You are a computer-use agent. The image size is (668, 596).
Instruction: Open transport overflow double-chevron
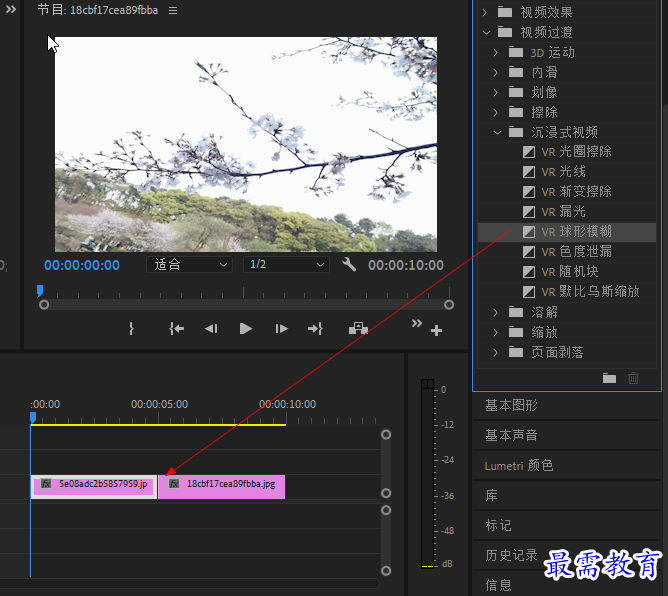[417, 323]
